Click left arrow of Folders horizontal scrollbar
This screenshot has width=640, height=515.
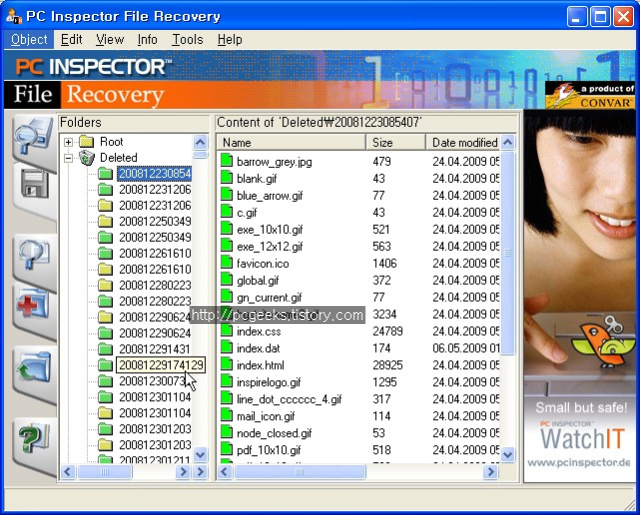pos(68,472)
